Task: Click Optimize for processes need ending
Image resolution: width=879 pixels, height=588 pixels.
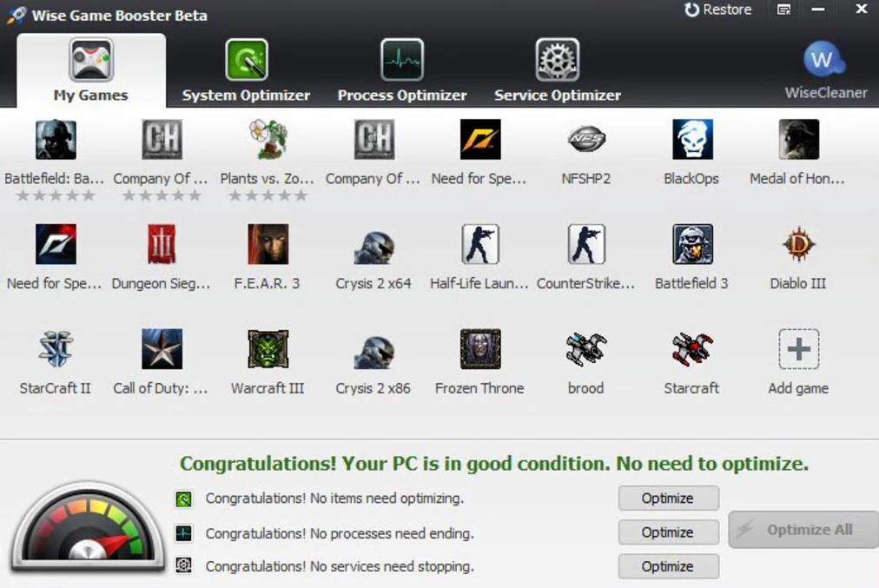Action: click(668, 532)
